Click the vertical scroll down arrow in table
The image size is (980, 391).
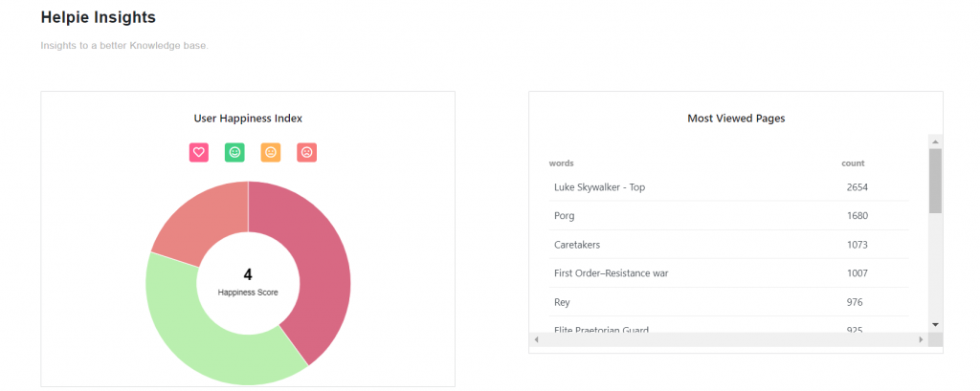(x=935, y=325)
